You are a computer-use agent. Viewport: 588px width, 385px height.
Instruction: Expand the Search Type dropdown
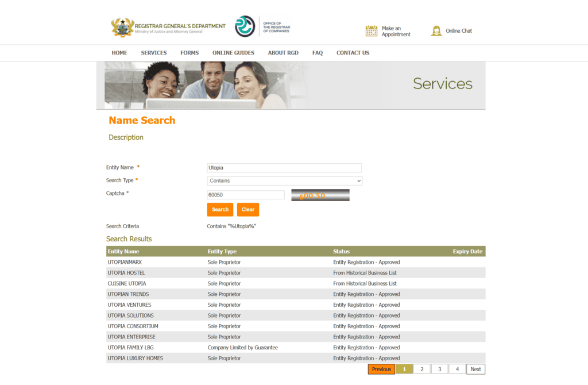[x=284, y=181]
